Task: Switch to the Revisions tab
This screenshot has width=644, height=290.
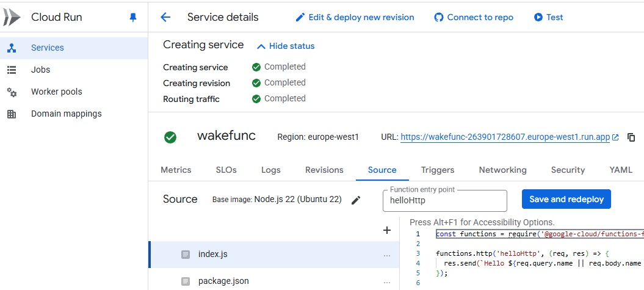Action: 325,170
